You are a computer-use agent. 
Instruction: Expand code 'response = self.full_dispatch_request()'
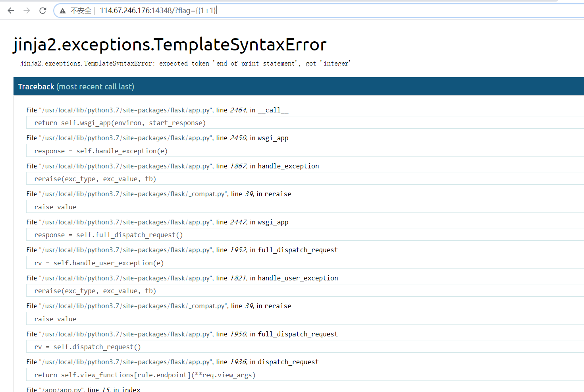pyautogui.click(x=305, y=235)
